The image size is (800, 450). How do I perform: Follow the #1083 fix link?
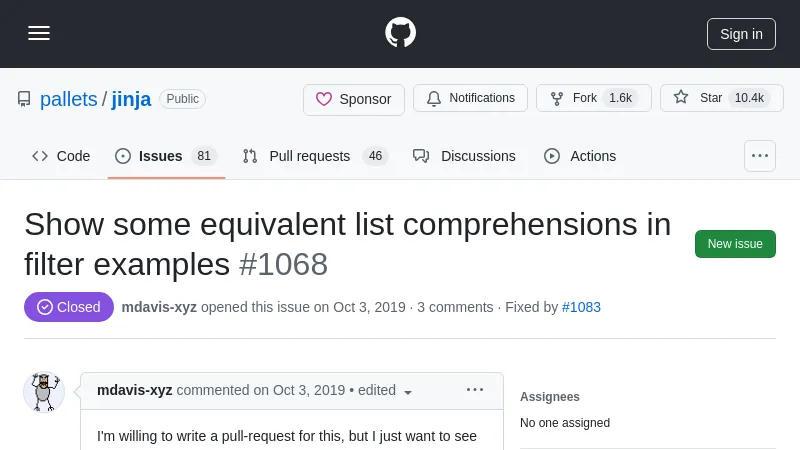[x=581, y=307]
